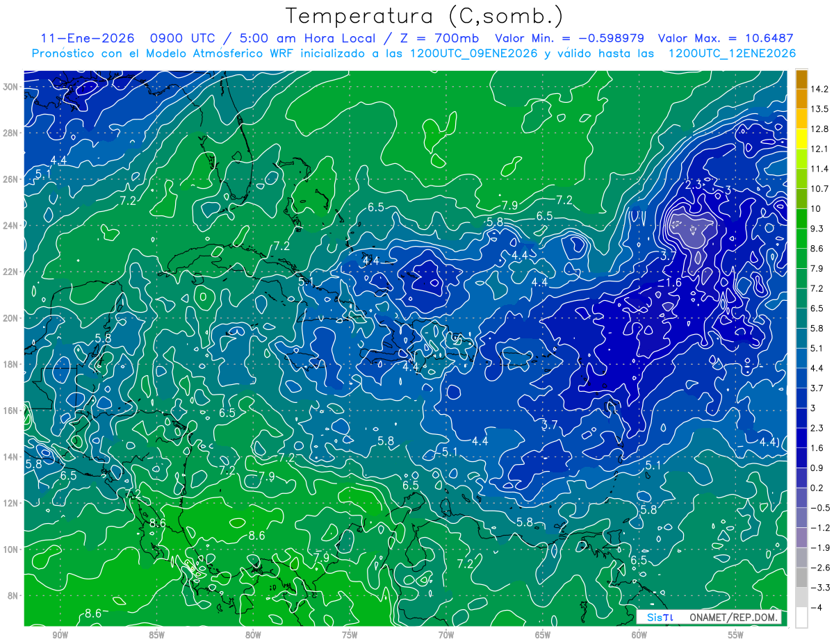This screenshot has height=644, width=834.
Task: Click the colorbar's topmost orange-brown swatch
Action: (x=801, y=79)
